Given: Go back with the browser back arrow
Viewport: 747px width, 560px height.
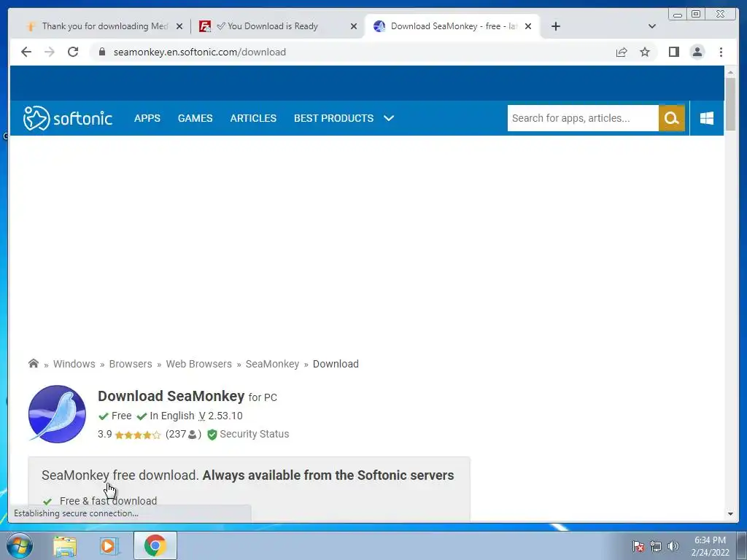Looking at the screenshot, I should 26,52.
